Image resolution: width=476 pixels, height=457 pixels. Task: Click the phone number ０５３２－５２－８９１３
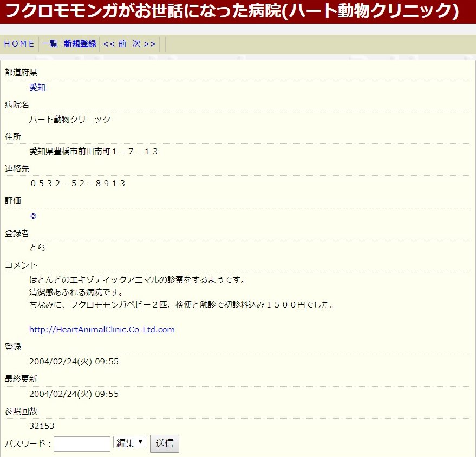coord(77,184)
